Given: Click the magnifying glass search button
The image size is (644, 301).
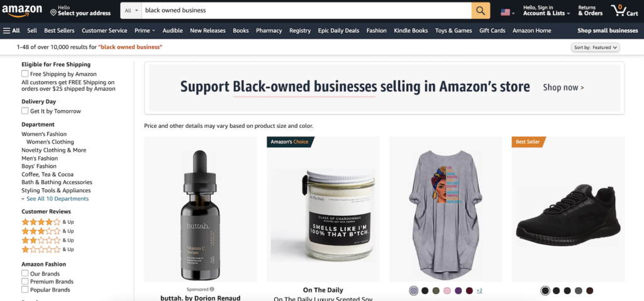Looking at the screenshot, I should click(x=480, y=10).
